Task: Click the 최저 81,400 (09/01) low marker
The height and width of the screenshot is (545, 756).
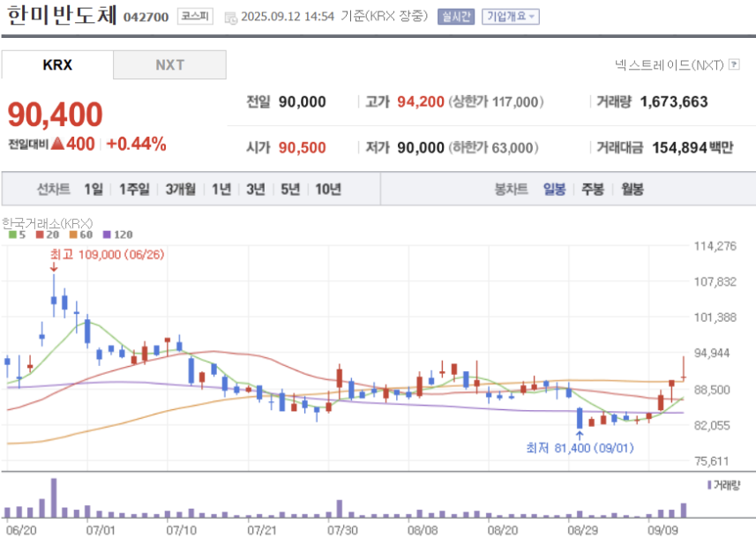Action: point(580,448)
